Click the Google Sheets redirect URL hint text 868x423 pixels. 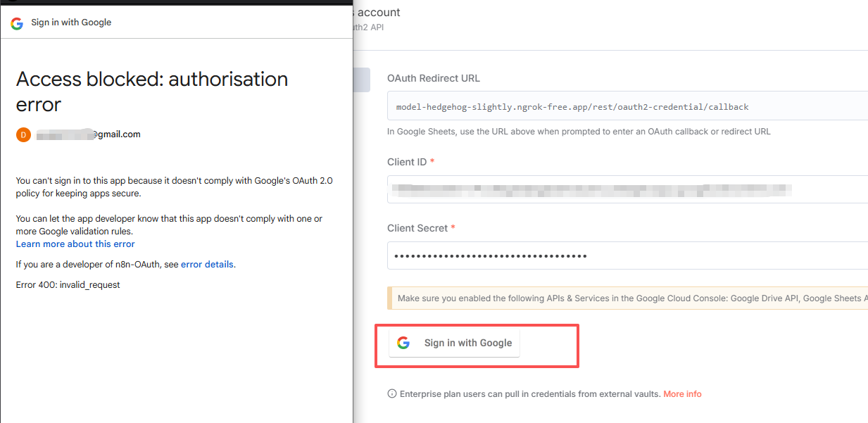pyautogui.click(x=579, y=132)
